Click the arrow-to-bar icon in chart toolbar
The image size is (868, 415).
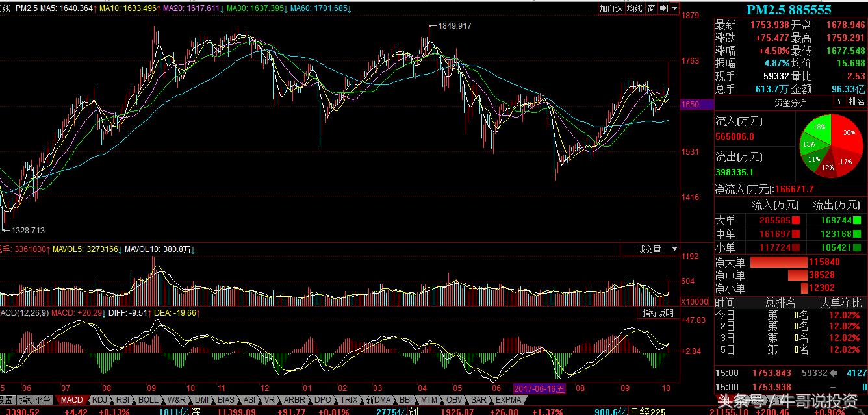(x=664, y=8)
